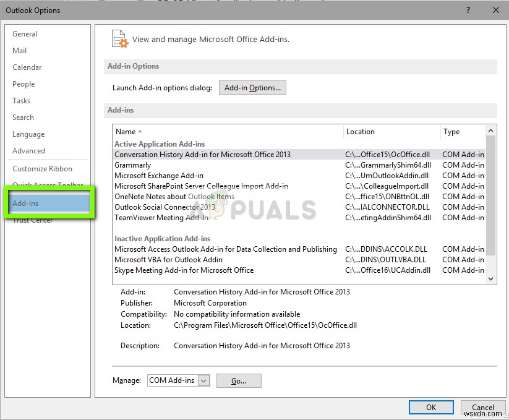The height and width of the screenshot is (420, 509).
Task: Open the Trust Center page
Action: (x=32, y=220)
